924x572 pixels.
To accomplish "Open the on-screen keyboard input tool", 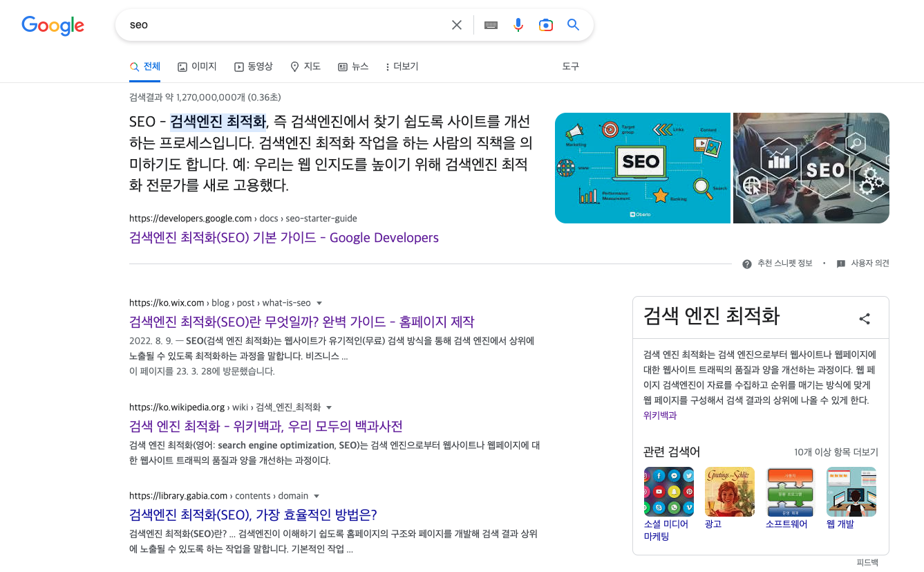I will point(491,25).
